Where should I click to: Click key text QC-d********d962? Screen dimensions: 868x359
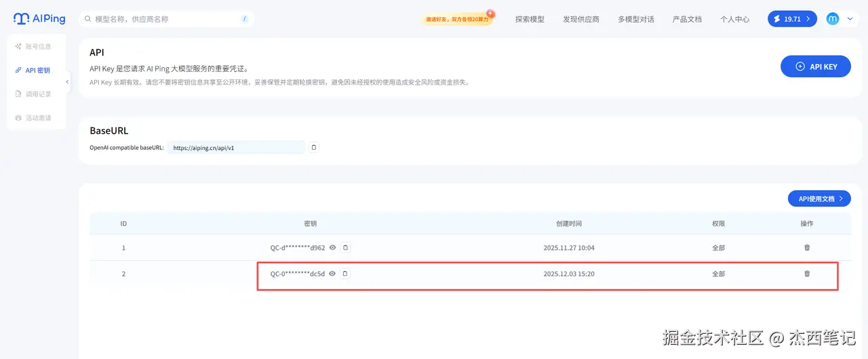coord(298,248)
